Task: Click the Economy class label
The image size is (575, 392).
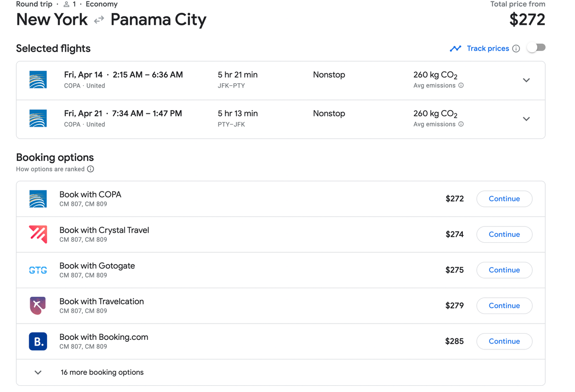Action: coord(101,4)
